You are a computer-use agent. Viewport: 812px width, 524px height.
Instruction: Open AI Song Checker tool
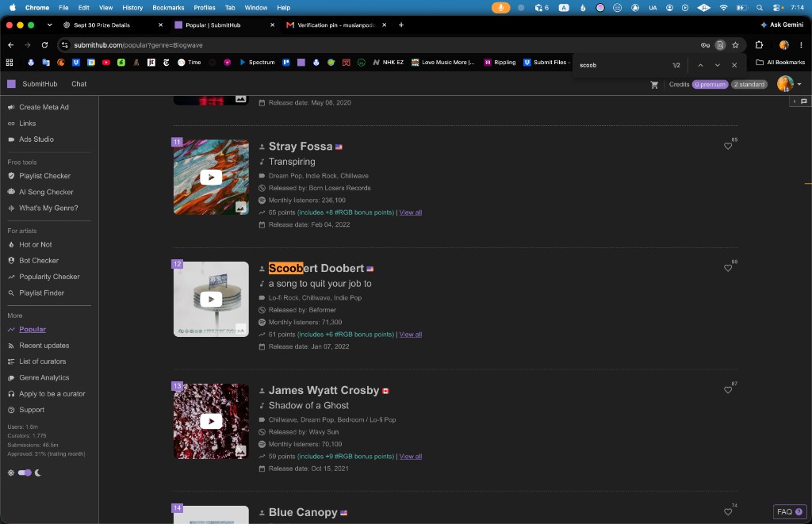[46, 192]
